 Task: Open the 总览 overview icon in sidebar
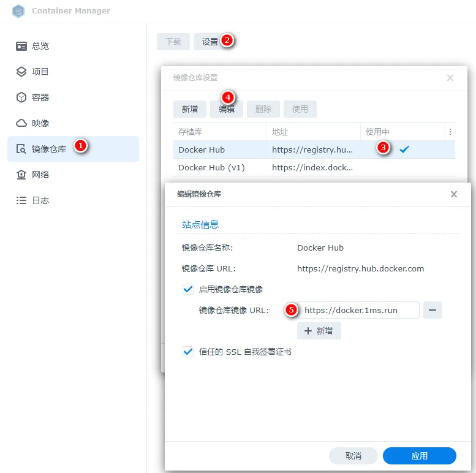(21, 46)
